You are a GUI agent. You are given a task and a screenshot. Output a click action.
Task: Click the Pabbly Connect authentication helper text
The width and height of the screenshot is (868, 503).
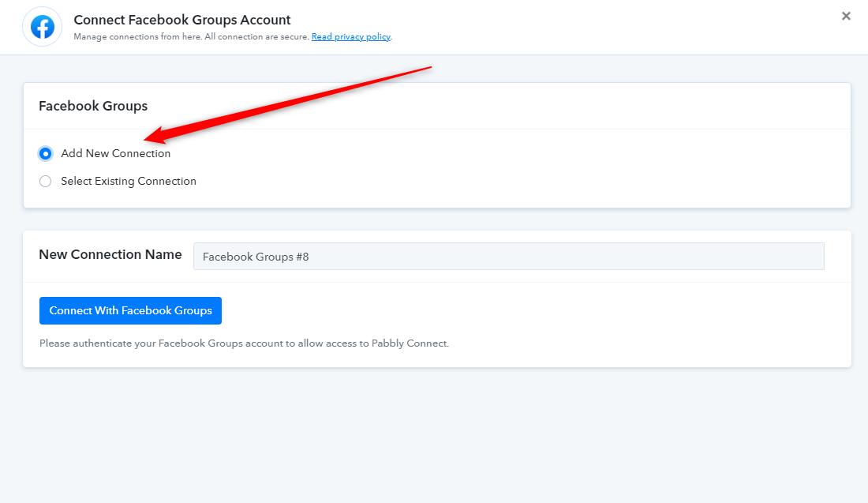pyautogui.click(x=244, y=343)
